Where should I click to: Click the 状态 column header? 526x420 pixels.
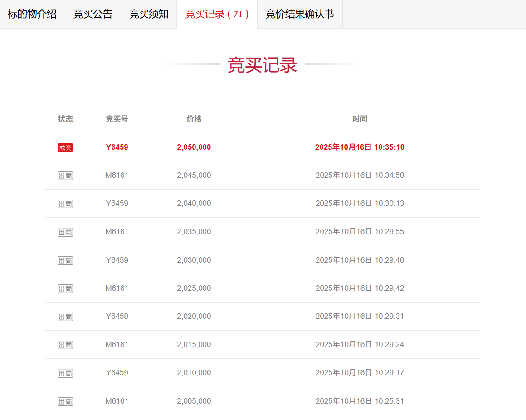click(65, 119)
